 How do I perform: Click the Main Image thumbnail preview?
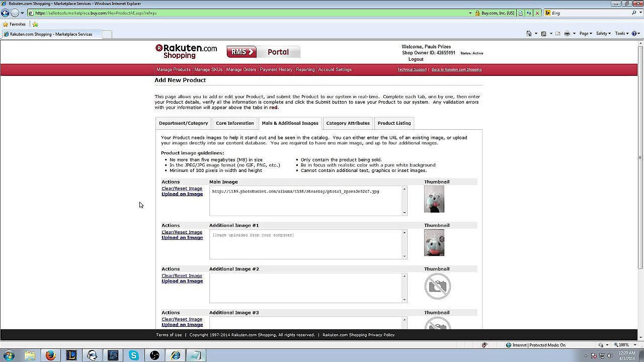coord(434,199)
